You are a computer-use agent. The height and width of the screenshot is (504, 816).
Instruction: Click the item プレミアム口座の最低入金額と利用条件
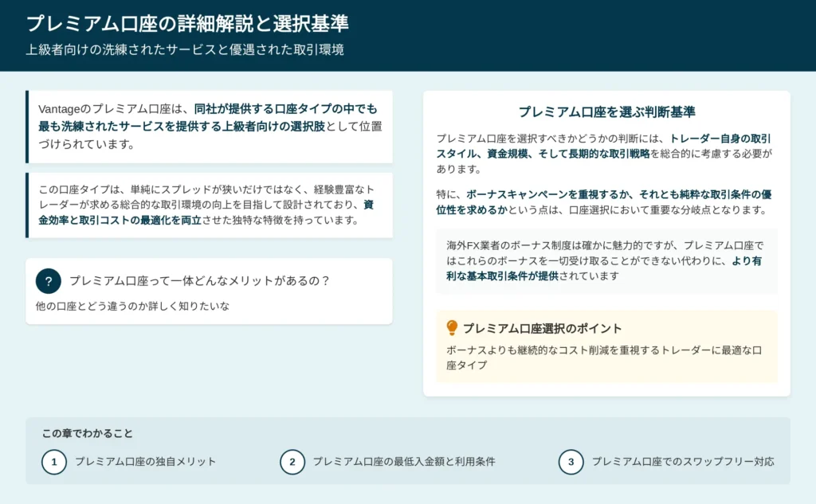[404, 462]
